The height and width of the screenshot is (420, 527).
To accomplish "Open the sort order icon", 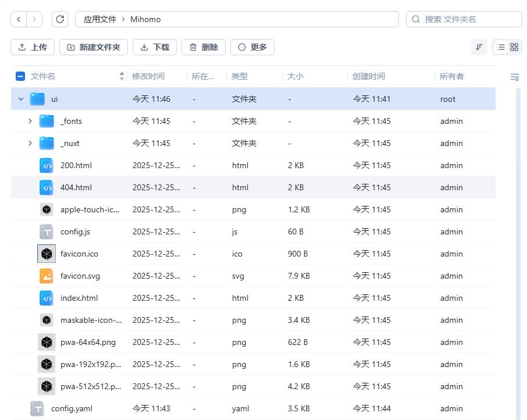I will (479, 47).
